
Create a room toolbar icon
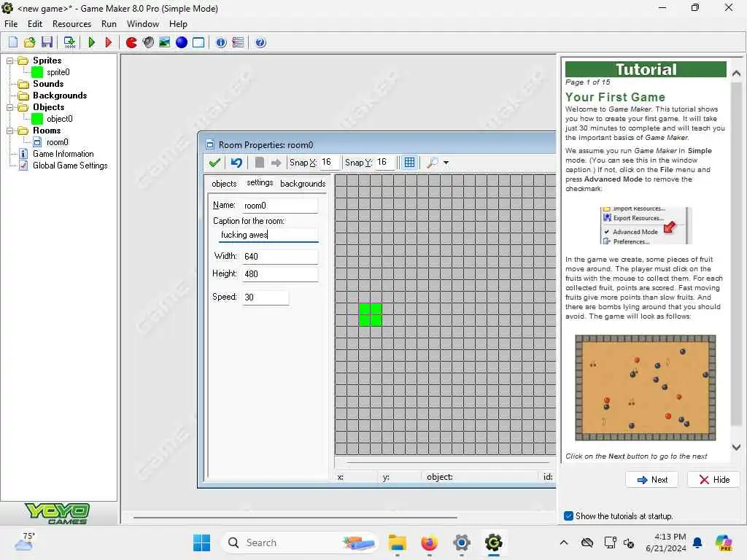(x=198, y=42)
